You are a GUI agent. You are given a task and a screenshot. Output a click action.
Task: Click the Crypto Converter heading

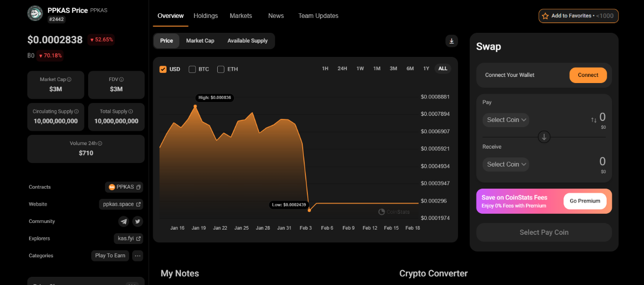(433, 273)
